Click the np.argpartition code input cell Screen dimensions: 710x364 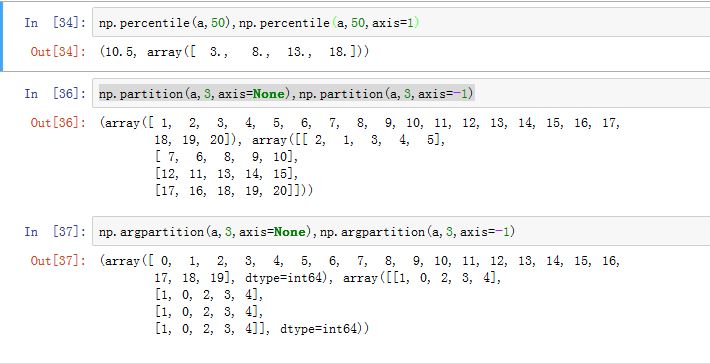click(401, 231)
